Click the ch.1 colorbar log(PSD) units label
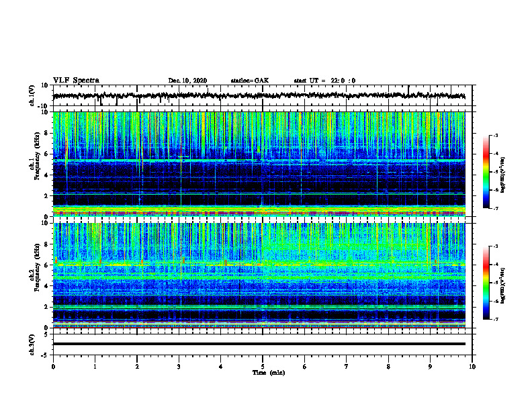This screenshot has width=532, height=411. 503,175
